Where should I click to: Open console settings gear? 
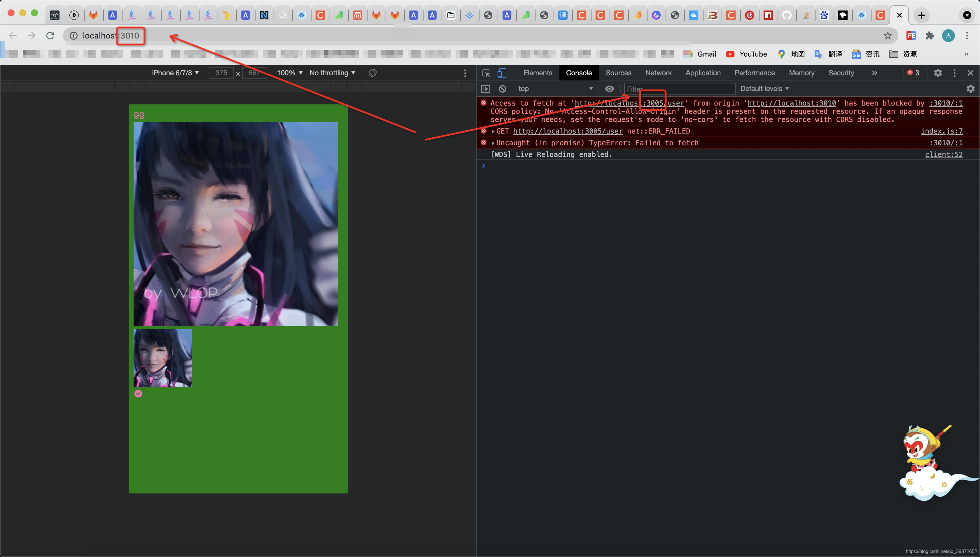(x=970, y=89)
